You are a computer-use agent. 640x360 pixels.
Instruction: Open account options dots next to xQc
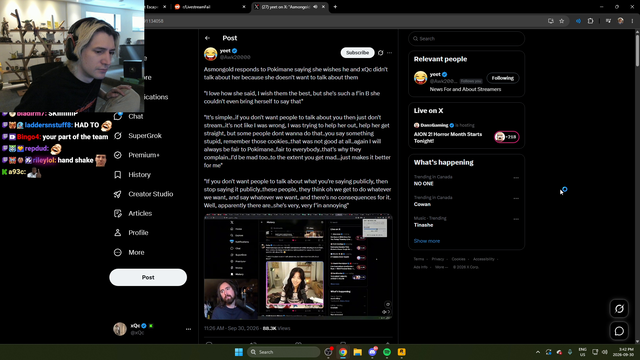click(188, 329)
